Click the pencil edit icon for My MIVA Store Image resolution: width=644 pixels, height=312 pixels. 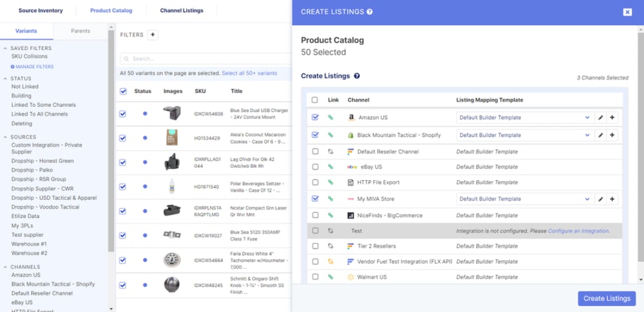click(600, 199)
